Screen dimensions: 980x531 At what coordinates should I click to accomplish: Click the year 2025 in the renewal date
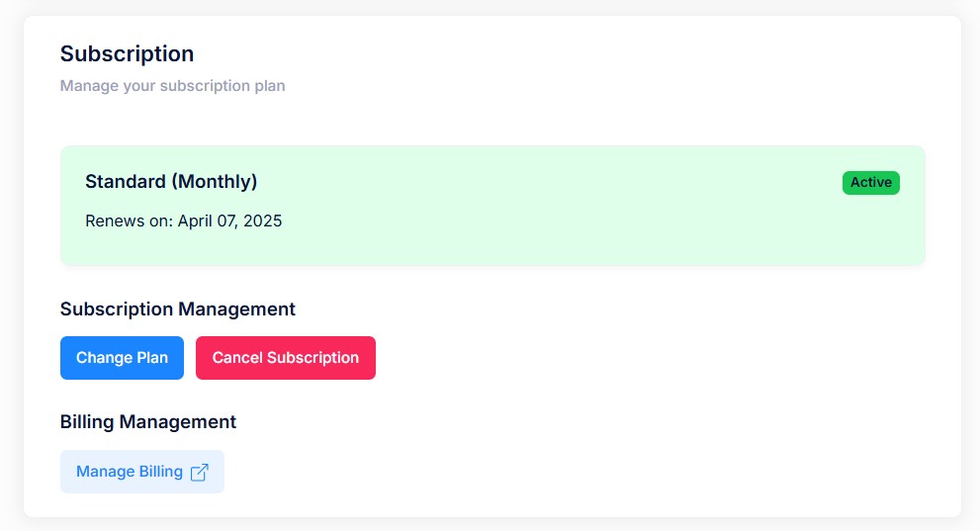point(262,221)
